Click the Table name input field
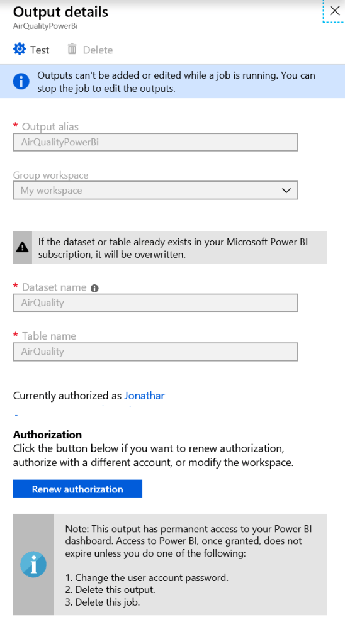 click(x=156, y=352)
